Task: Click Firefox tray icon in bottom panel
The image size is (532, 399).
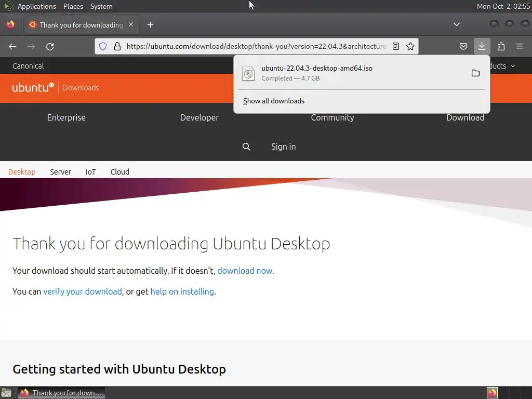Action: point(492,393)
